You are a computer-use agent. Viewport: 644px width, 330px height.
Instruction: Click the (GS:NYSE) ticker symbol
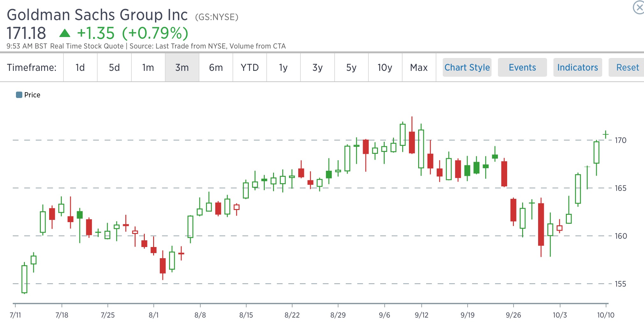tap(217, 17)
